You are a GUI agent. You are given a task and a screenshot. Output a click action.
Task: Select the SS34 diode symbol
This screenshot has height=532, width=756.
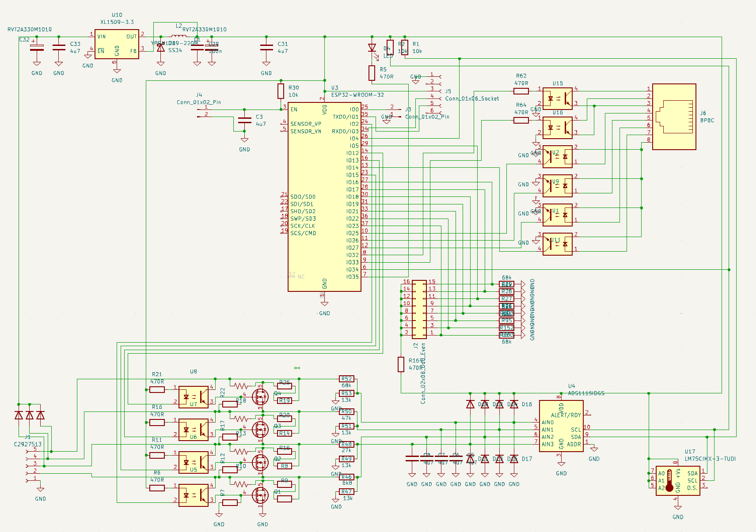click(161, 48)
